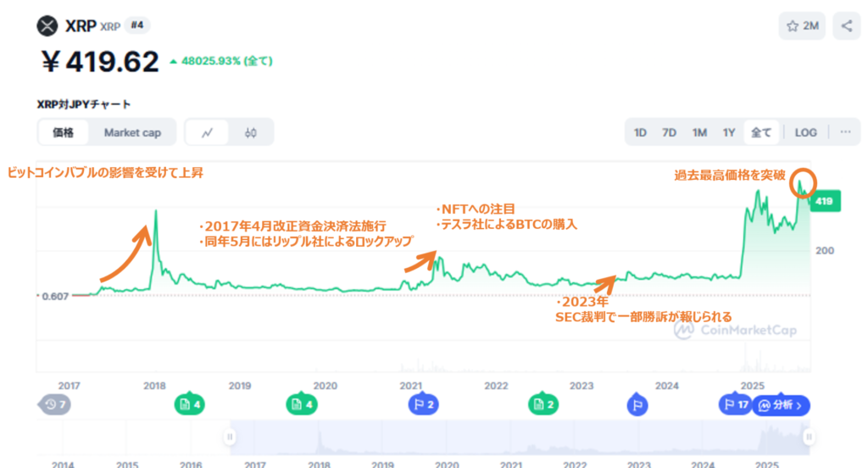Switch to candlestick chart view
This screenshot has width=868, height=468.
(250, 132)
